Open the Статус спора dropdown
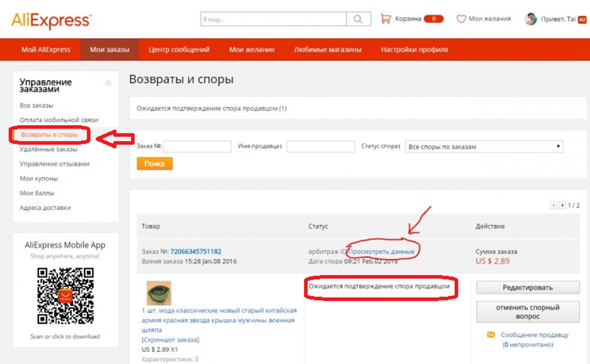Screen dimensions: 590x364 (x=484, y=147)
